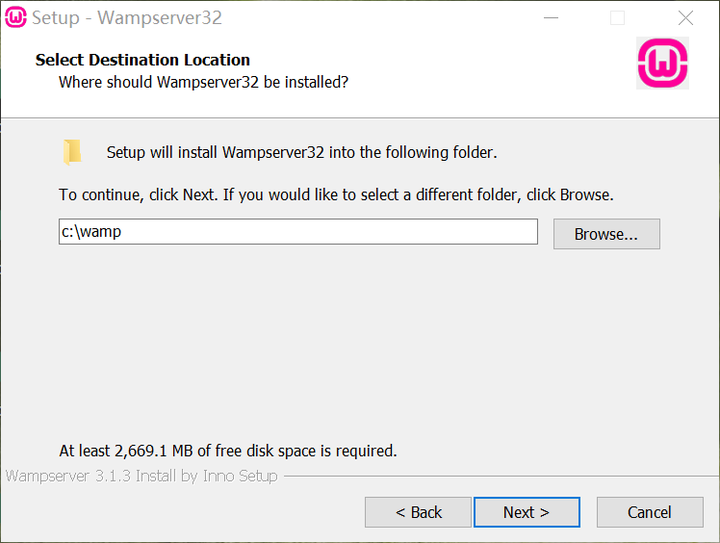The height and width of the screenshot is (543, 720).
Task: Click the "Wampserver 3.1.3 Install by Inno Setup" label
Action: (x=141, y=476)
